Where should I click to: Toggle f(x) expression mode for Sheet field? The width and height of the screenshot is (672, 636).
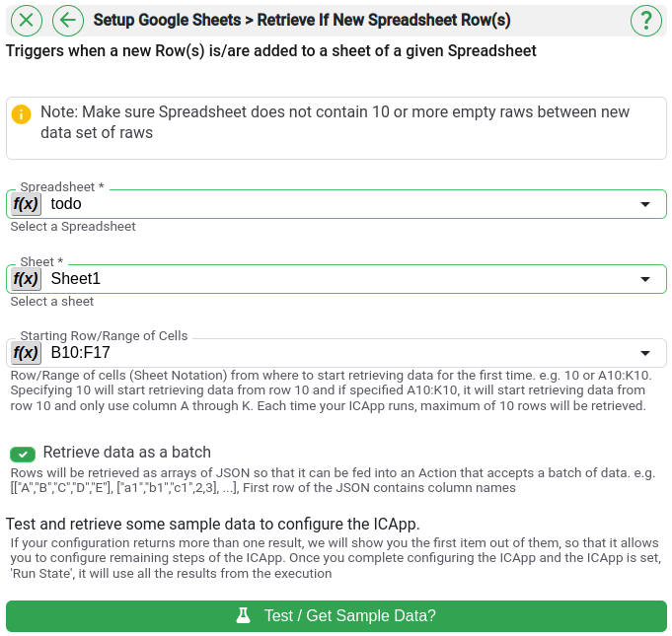[26, 279]
